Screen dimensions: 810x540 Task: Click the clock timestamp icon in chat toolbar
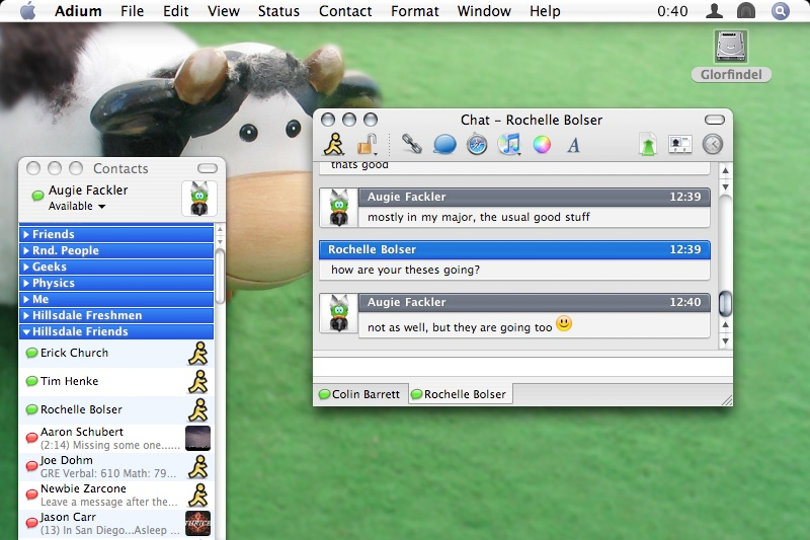coord(712,144)
